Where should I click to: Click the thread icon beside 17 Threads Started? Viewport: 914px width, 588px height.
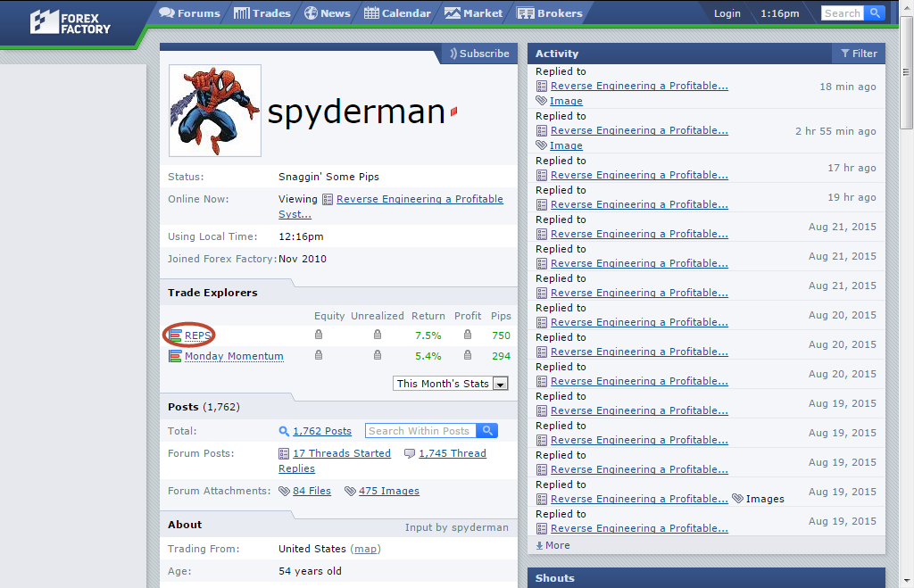[284, 453]
